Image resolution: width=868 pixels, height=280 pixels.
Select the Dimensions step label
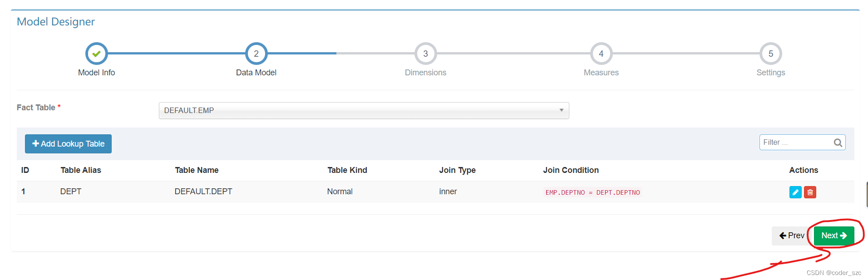coord(425,73)
